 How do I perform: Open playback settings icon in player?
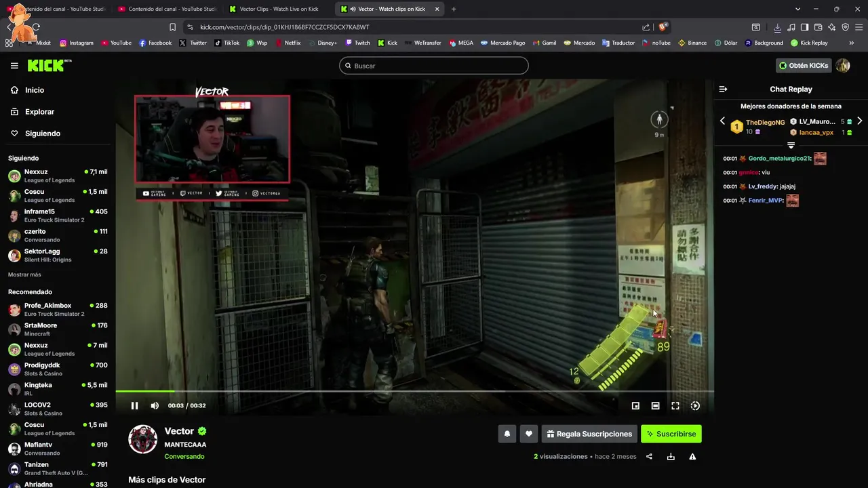695,405
